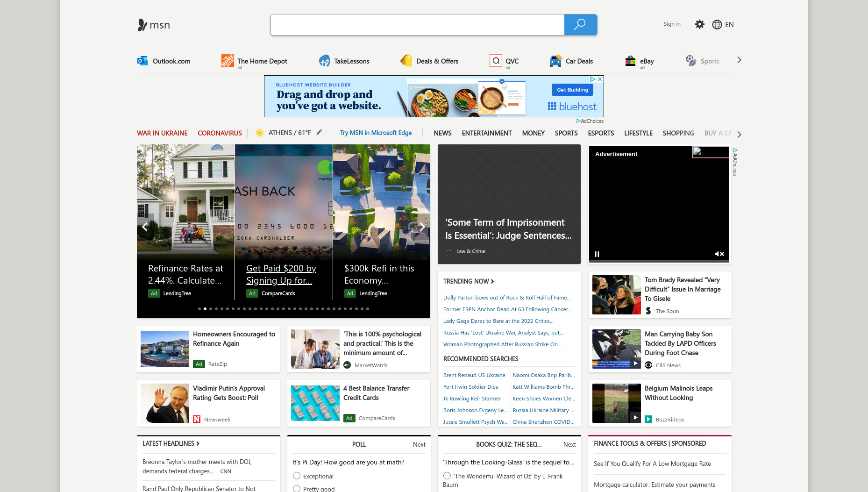Open the Tom Brady story thumbnail
This screenshot has height=492, width=868.
click(617, 295)
